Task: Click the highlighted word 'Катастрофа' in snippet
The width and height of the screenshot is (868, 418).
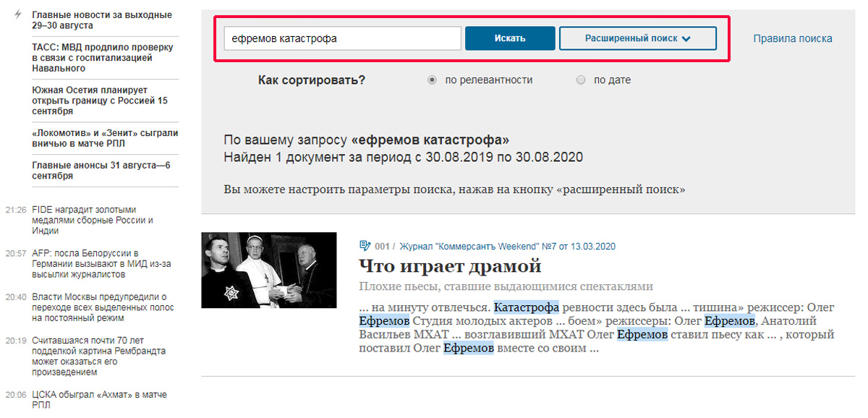Action: 527,307
